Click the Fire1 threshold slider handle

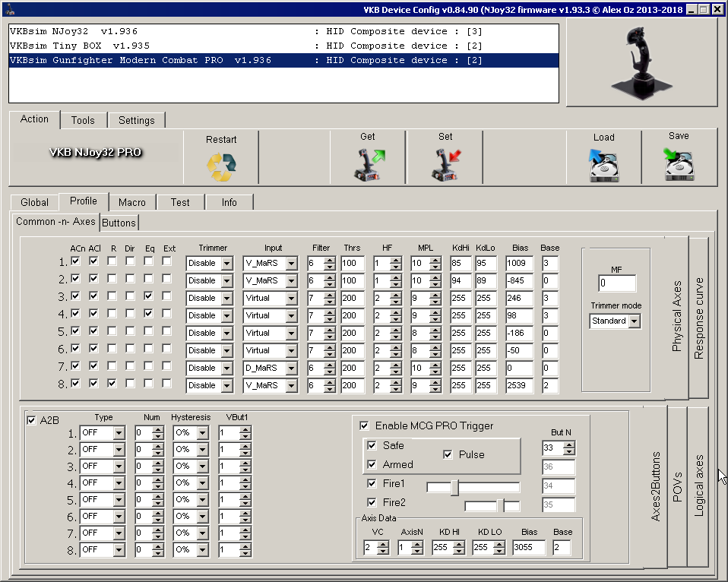(455, 487)
